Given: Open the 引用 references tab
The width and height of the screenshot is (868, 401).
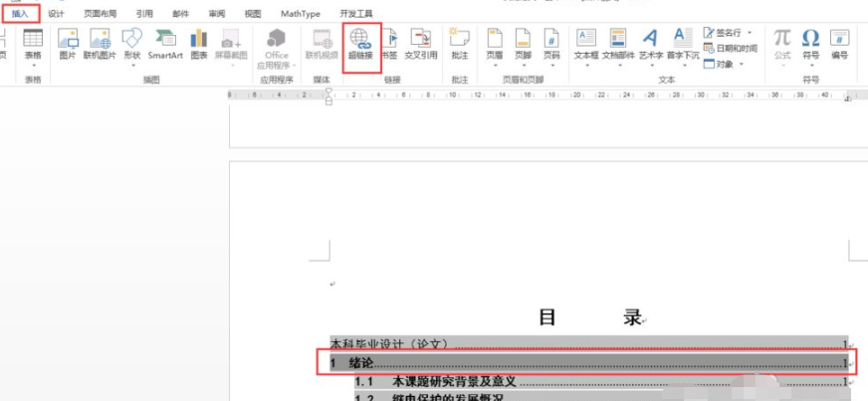Looking at the screenshot, I should (x=144, y=14).
